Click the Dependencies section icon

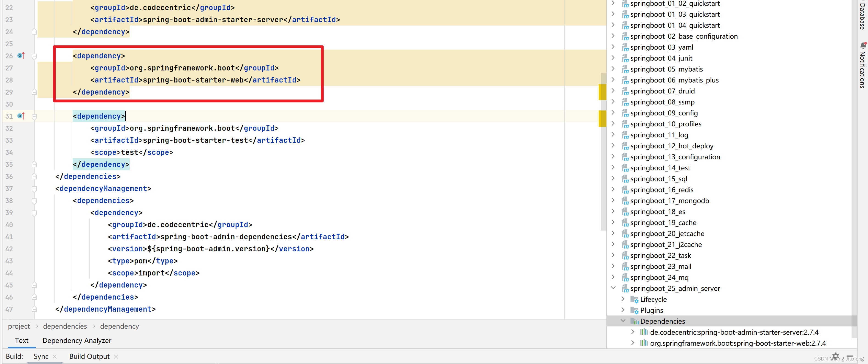coord(635,320)
